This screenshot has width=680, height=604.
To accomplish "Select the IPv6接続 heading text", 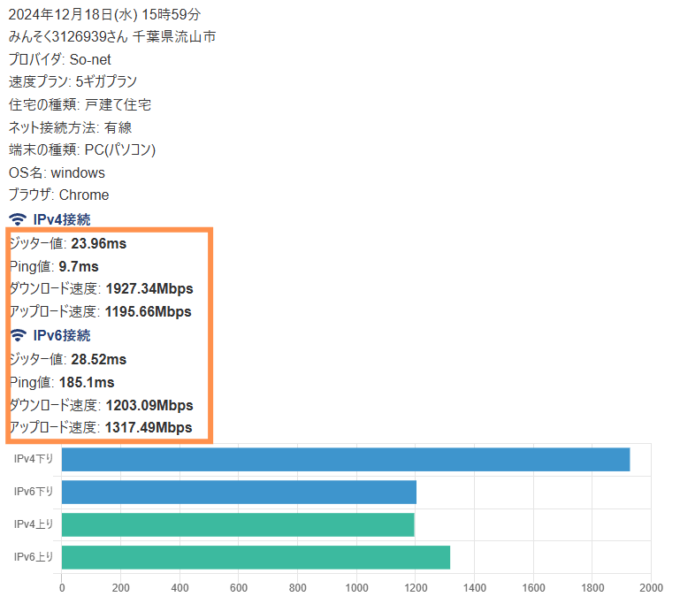I will 62,335.
